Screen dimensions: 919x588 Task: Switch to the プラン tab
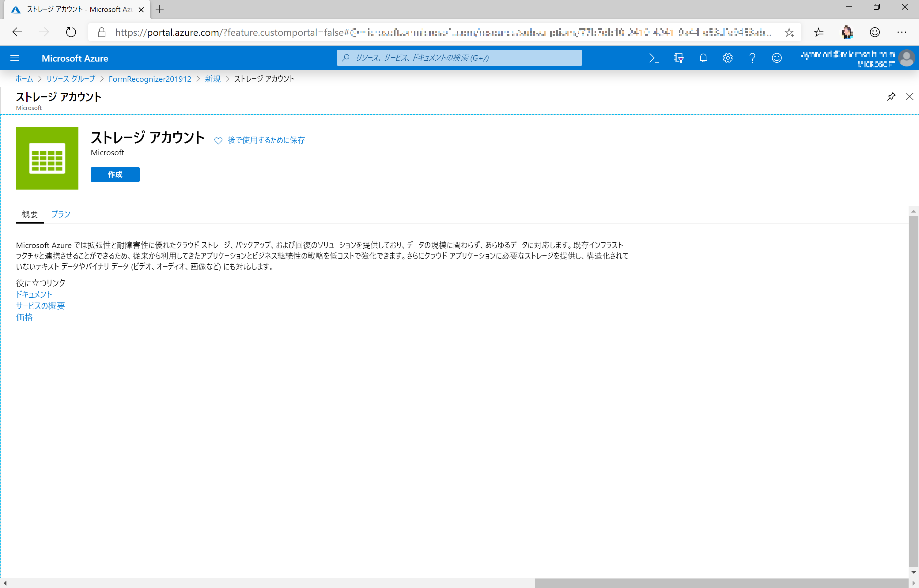click(x=61, y=214)
